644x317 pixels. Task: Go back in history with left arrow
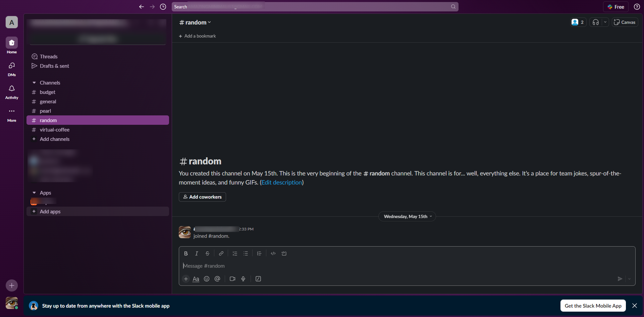pos(142,7)
